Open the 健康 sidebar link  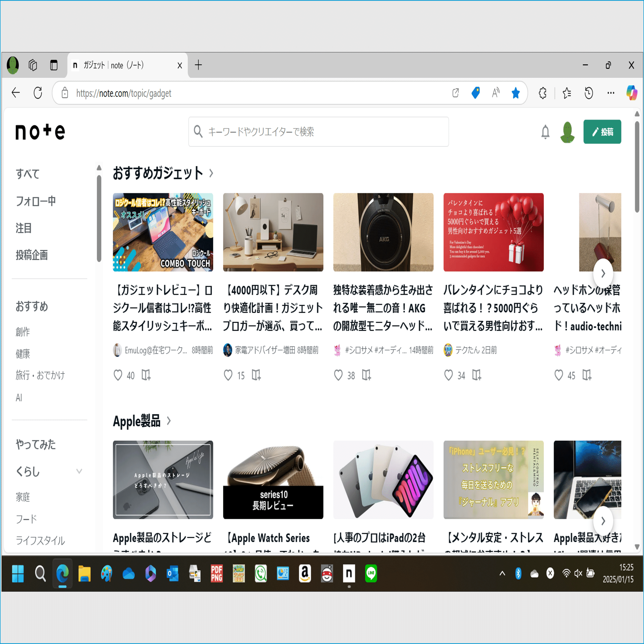pos(23,354)
